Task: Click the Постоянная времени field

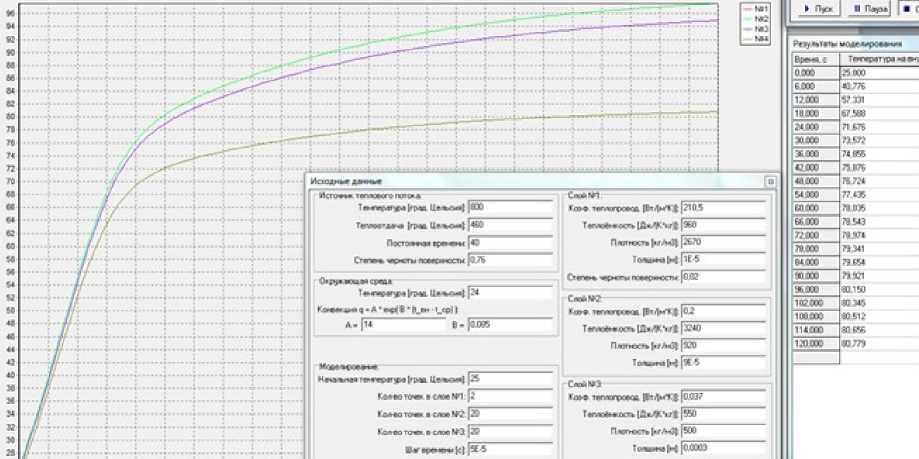Action: (x=510, y=243)
